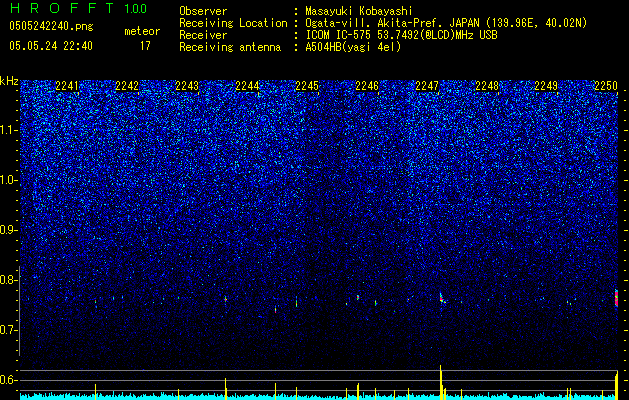This screenshot has width=629, height=400.
Task: Click the 0.6 kHz frequency tick
Action: [9, 380]
